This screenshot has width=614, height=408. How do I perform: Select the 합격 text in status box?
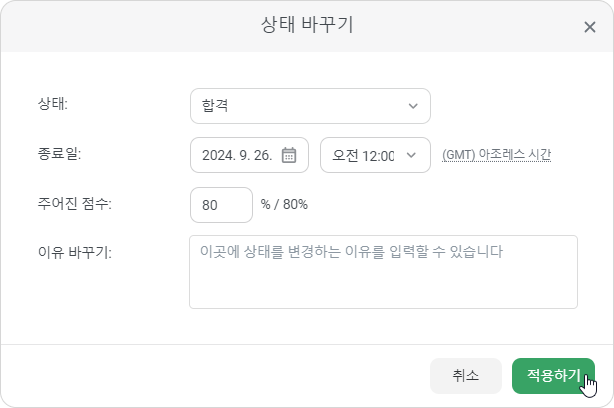point(215,106)
